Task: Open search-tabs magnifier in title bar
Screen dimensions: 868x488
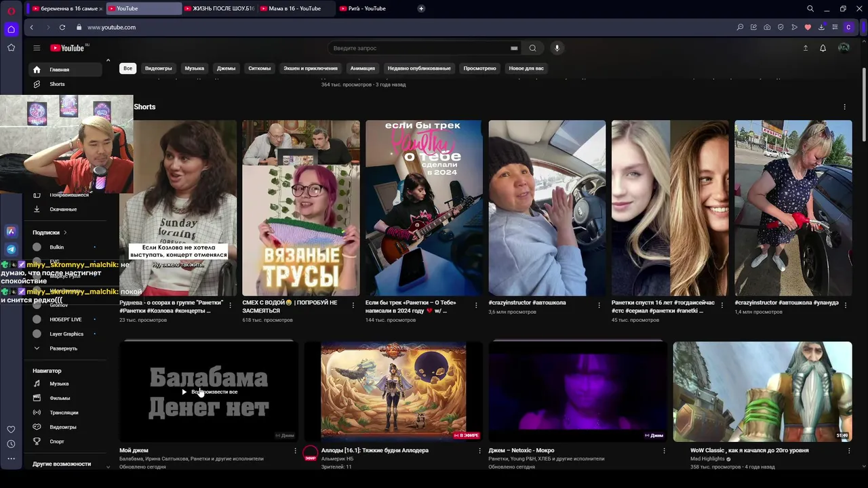Action: pyautogui.click(x=810, y=9)
